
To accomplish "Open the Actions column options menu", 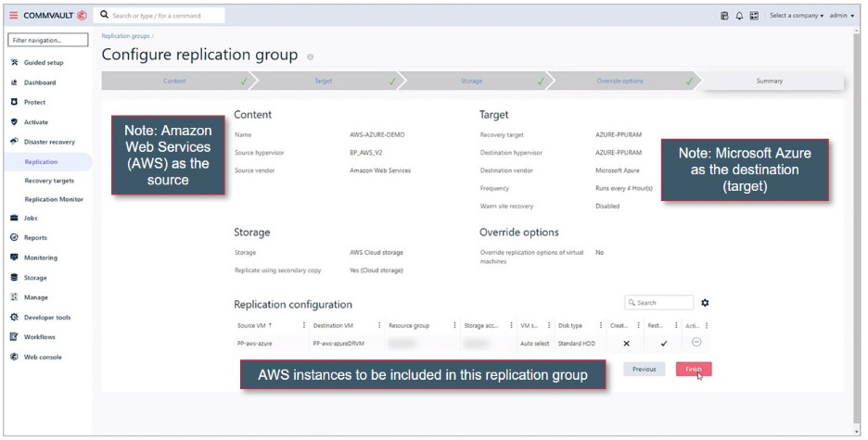I will [707, 325].
